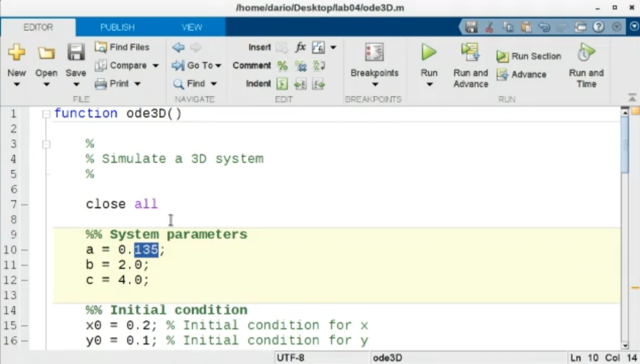Click the Save disk icon
640x364 pixels.
75,52
